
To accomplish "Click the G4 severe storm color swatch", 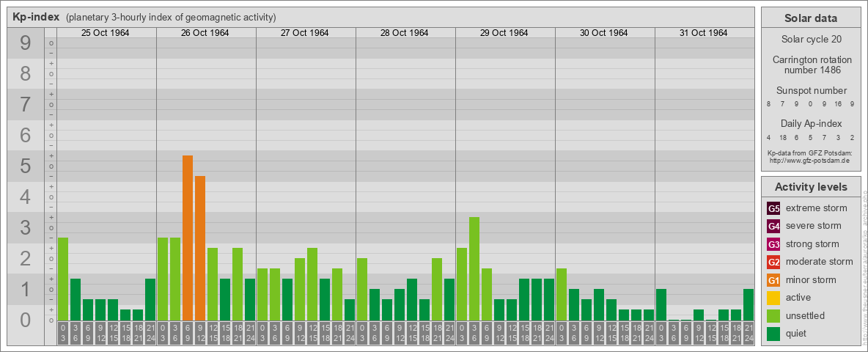I will click(x=773, y=226).
